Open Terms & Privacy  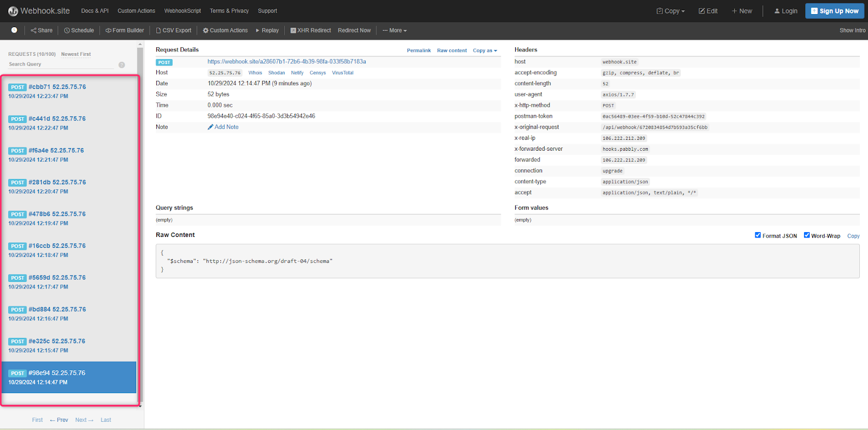[229, 11]
